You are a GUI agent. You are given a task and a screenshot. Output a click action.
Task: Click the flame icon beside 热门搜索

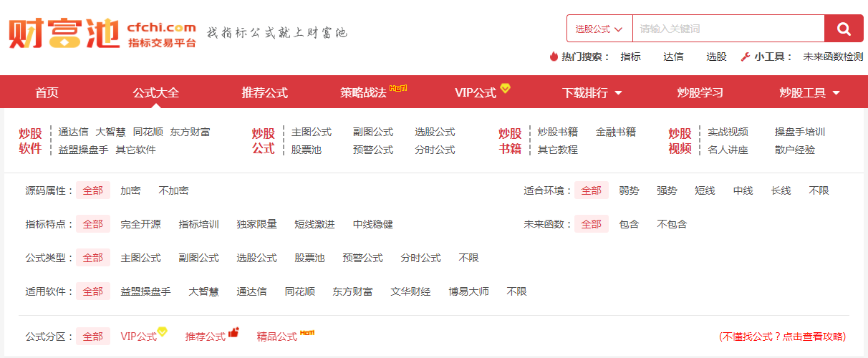coord(554,57)
